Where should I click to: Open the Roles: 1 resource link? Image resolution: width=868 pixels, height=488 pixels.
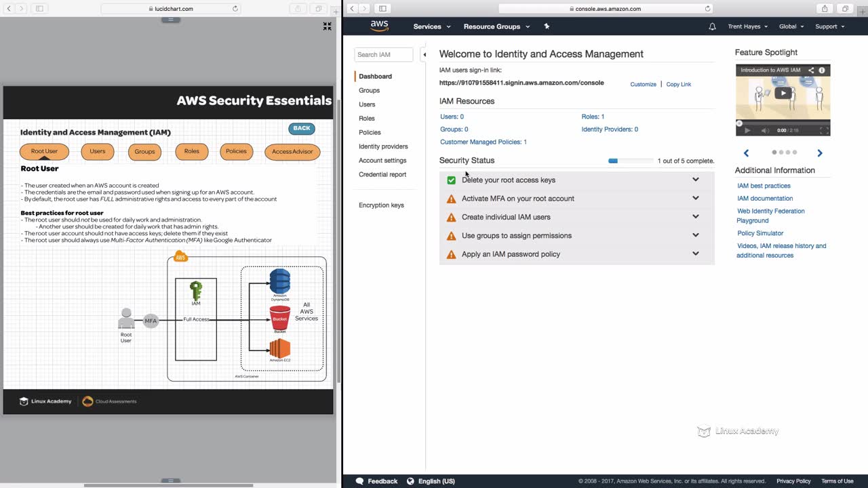point(593,117)
